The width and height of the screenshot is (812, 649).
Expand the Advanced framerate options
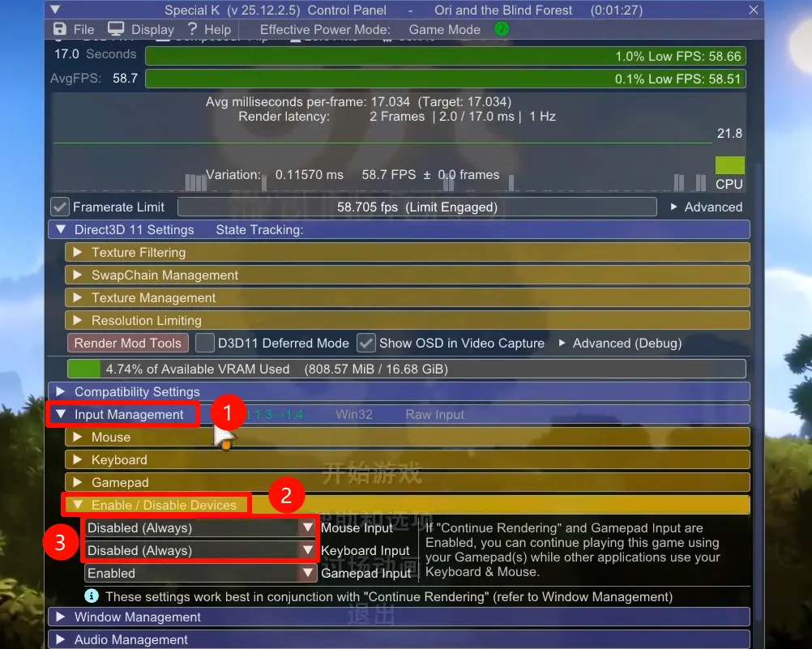[x=707, y=207]
